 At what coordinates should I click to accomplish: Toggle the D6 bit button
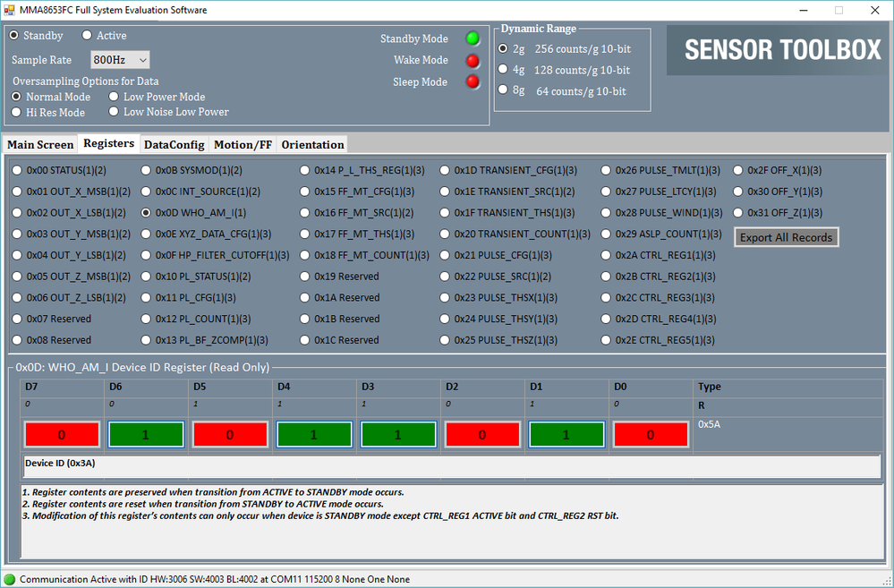146,435
